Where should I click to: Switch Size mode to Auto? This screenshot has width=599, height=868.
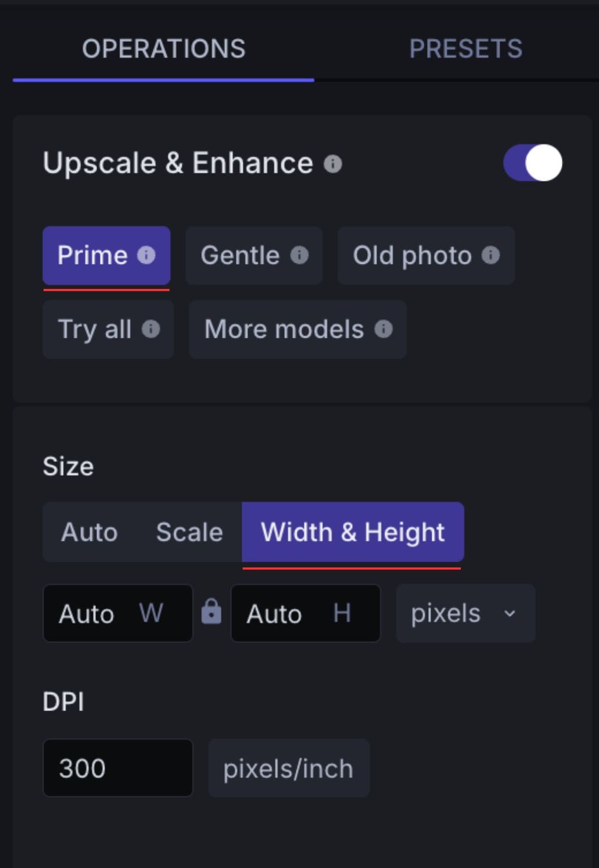pos(88,531)
